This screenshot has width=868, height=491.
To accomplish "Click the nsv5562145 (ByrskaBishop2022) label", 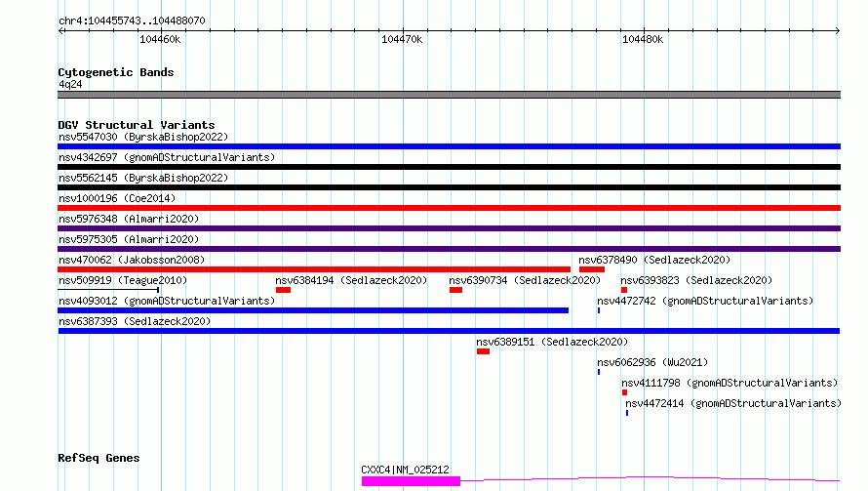I will pos(143,178).
